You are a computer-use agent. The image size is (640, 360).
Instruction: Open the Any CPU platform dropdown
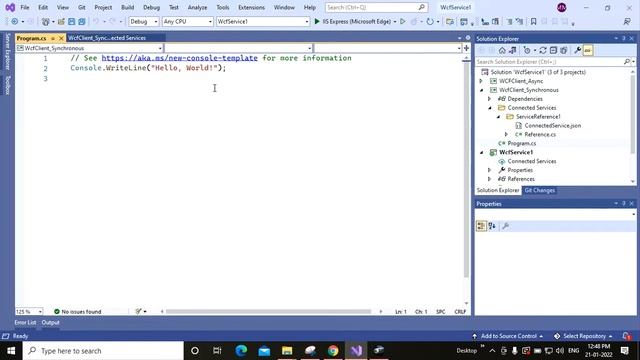[187, 21]
